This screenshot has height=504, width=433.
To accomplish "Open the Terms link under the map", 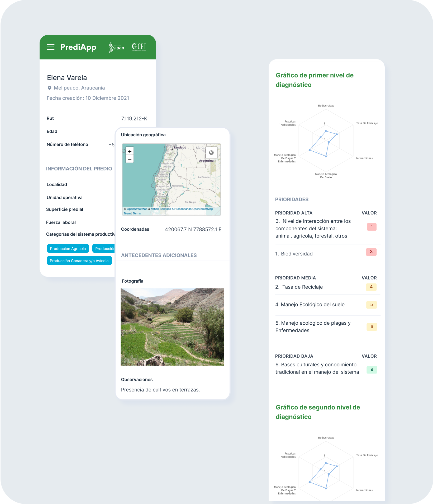I will point(137,213).
